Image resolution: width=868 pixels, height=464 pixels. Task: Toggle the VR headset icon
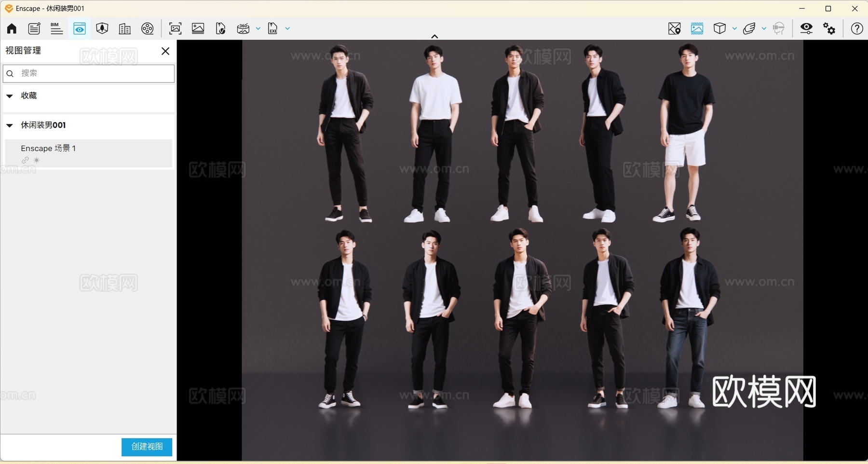click(x=778, y=28)
